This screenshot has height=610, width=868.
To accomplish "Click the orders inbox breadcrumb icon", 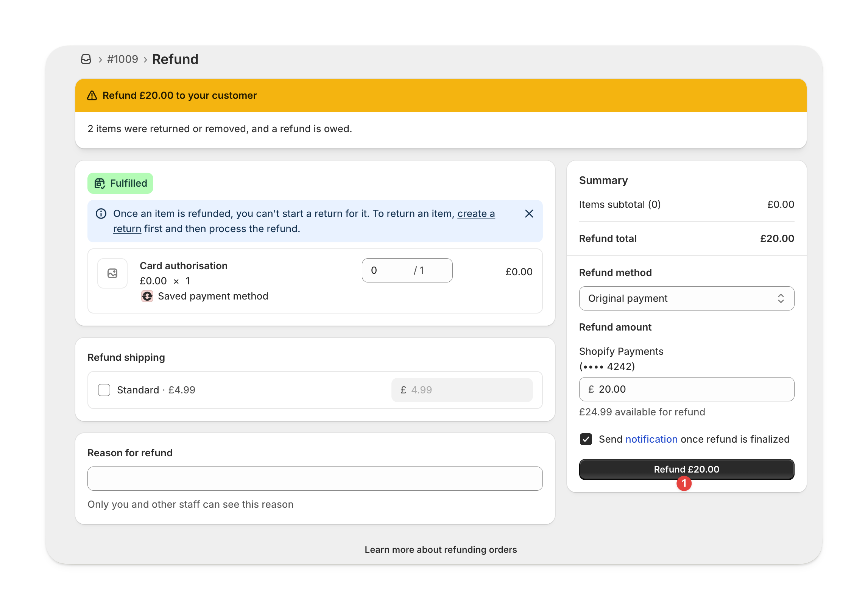I will click(86, 59).
